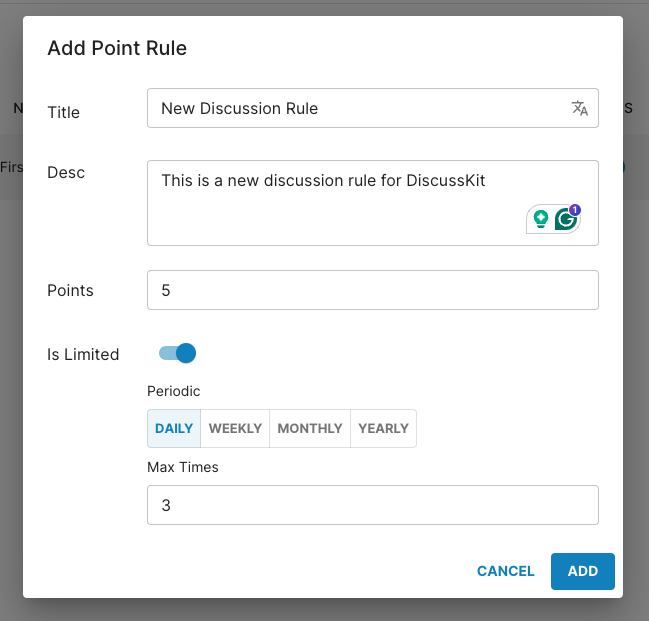The width and height of the screenshot is (649, 621).
Task: Open the Grammarly G icon in description
Action: click(x=567, y=219)
